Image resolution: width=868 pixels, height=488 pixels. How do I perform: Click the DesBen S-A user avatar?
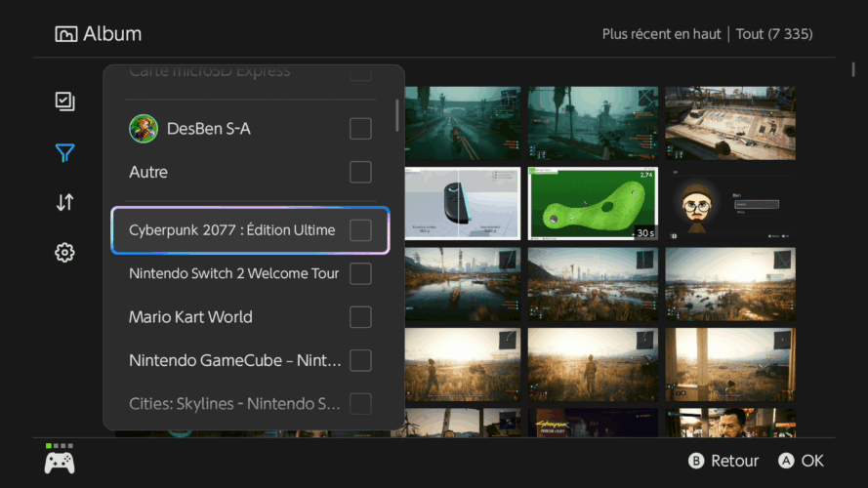click(x=144, y=129)
